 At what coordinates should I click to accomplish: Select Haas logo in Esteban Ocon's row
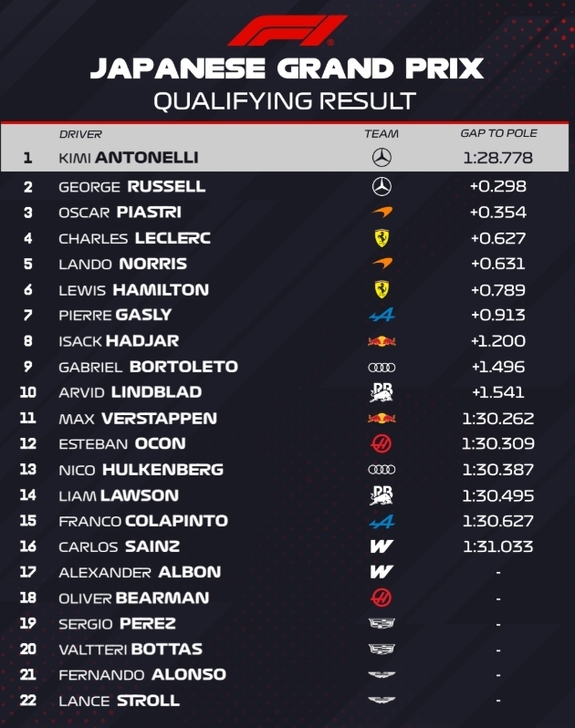(x=382, y=443)
